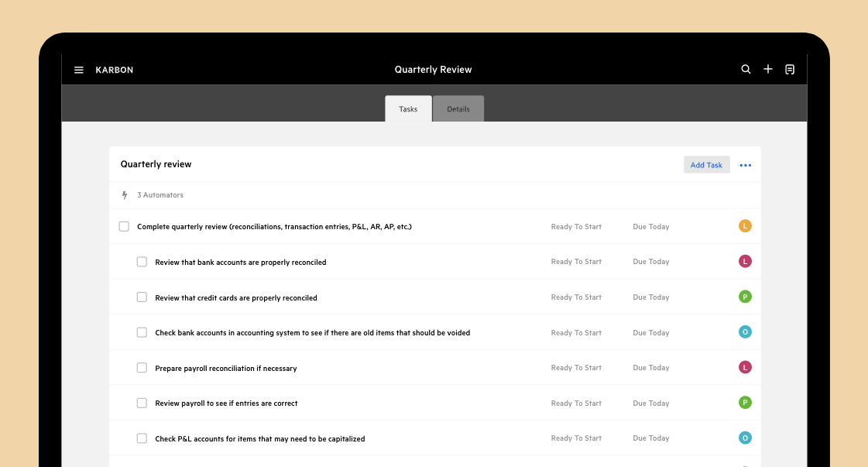Click Due Today on credit cards reconciled row
The width and height of the screenshot is (868, 467).
coord(651,297)
